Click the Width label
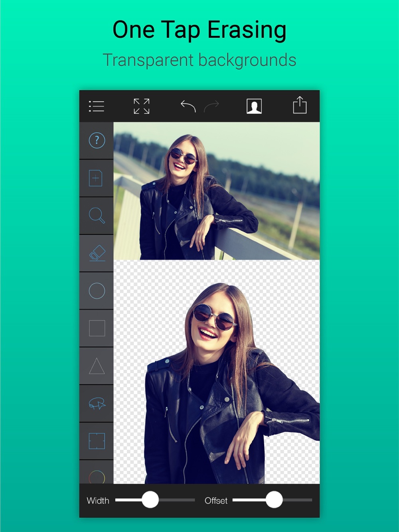The width and height of the screenshot is (399, 532). (x=98, y=500)
